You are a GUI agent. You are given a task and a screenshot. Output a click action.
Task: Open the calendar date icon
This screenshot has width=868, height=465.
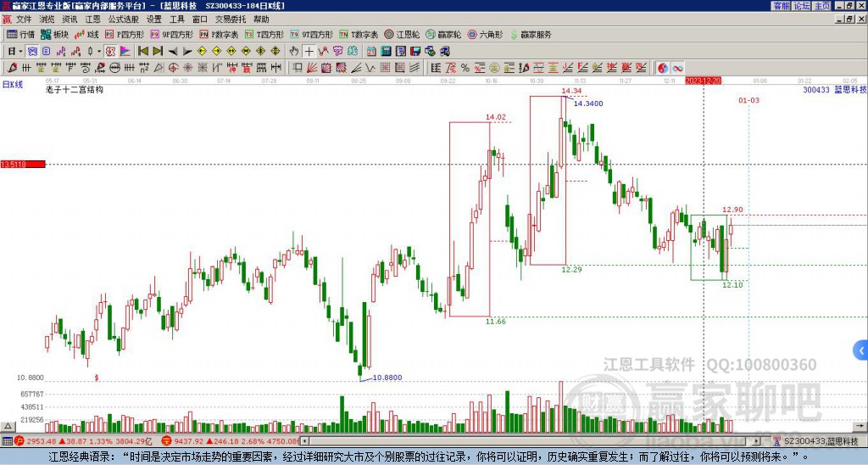371,52
